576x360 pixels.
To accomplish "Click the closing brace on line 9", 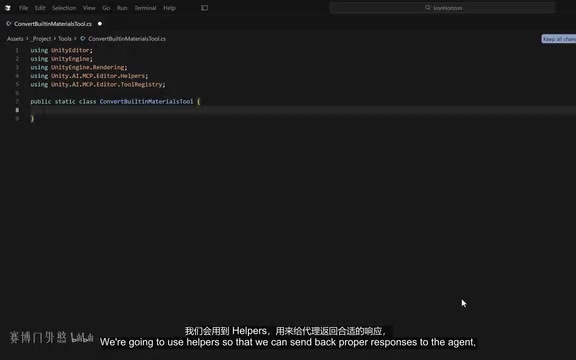I will point(32,118).
